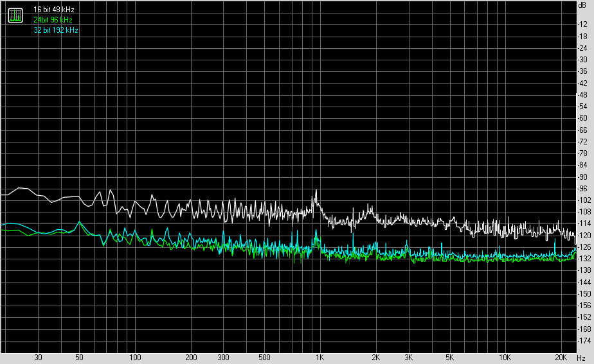Select the cyan 32 bit 192 kHz legend entry
594x364 pixels.
pyautogui.click(x=56, y=30)
